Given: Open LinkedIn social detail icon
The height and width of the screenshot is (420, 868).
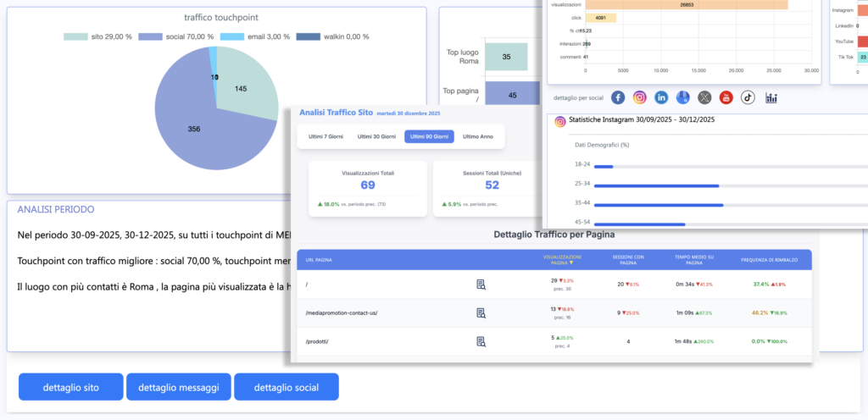Looking at the screenshot, I should 661,98.
